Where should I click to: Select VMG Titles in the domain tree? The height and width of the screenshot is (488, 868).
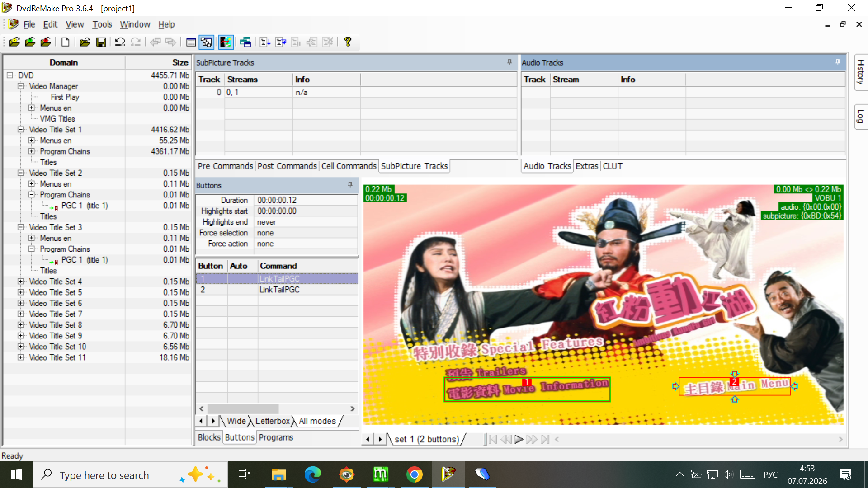click(x=57, y=119)
